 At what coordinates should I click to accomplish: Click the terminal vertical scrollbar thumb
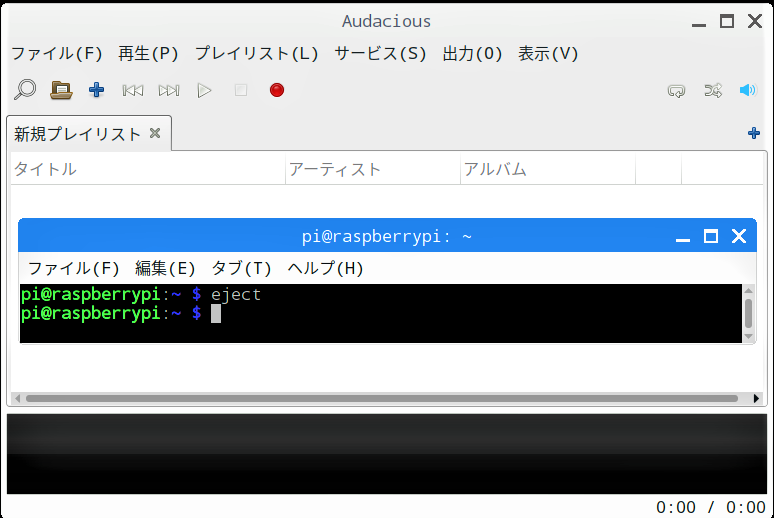748,313
